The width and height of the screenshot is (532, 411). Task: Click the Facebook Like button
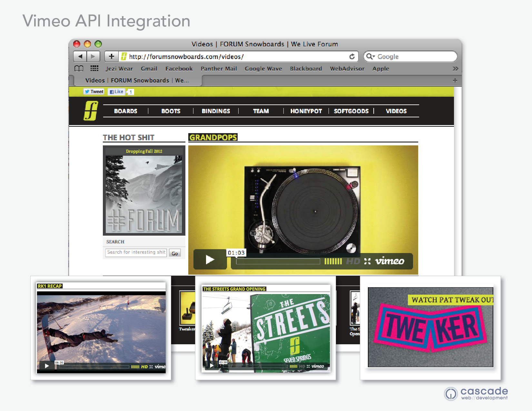(x=116, y=92)
